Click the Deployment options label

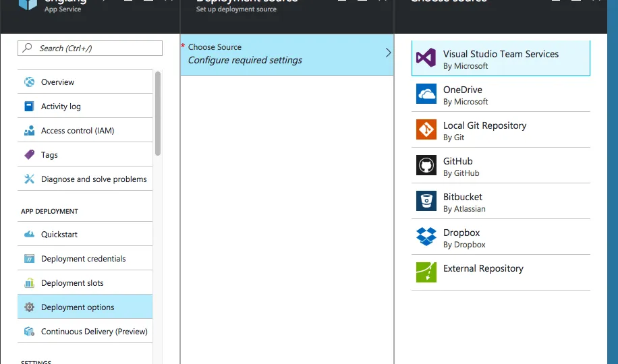click(x=78, y=307)
